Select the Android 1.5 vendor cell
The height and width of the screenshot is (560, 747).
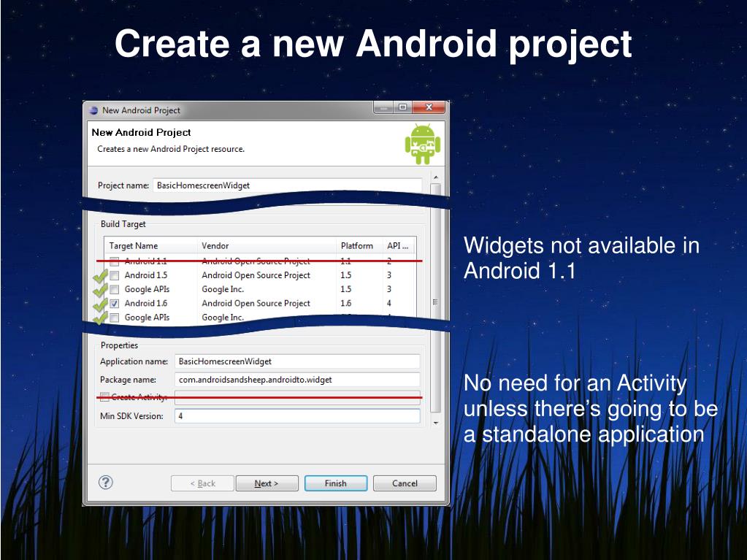(x=256, y=275)
